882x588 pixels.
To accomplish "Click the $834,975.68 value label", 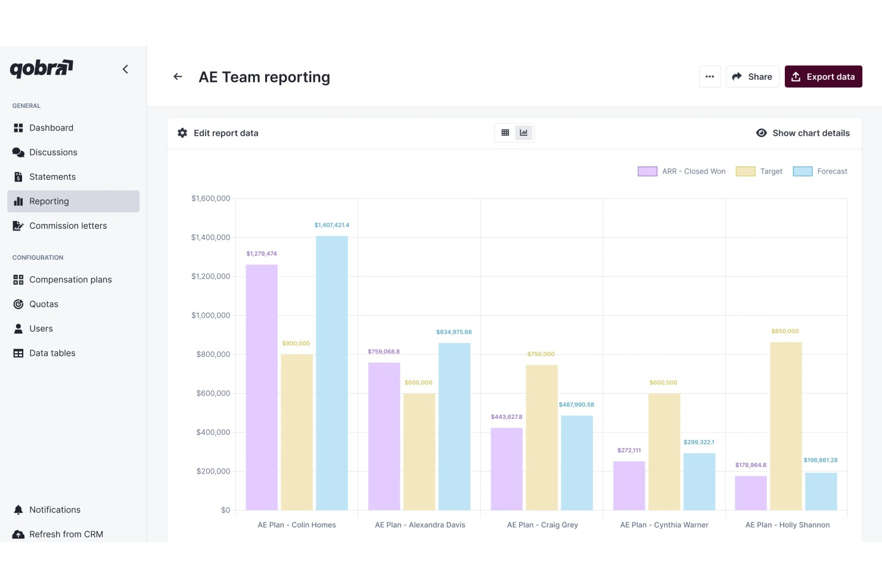I will coord(454,332).
